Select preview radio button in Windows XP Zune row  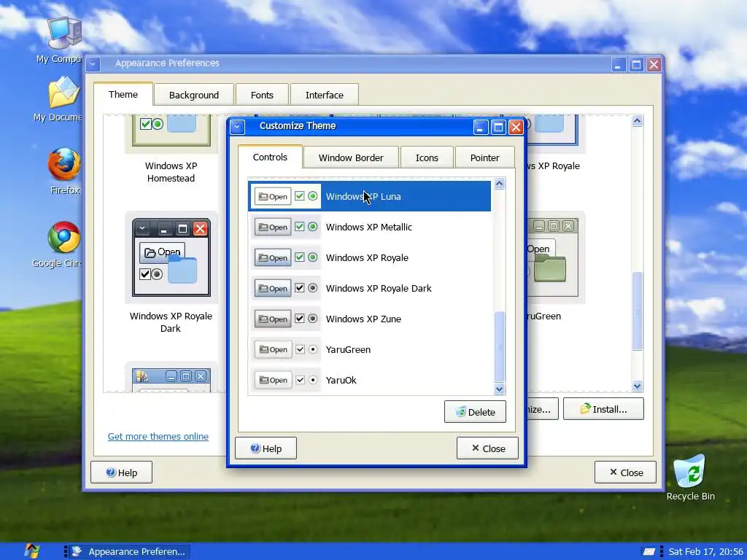pyautogui.click(x=313, y=318)
